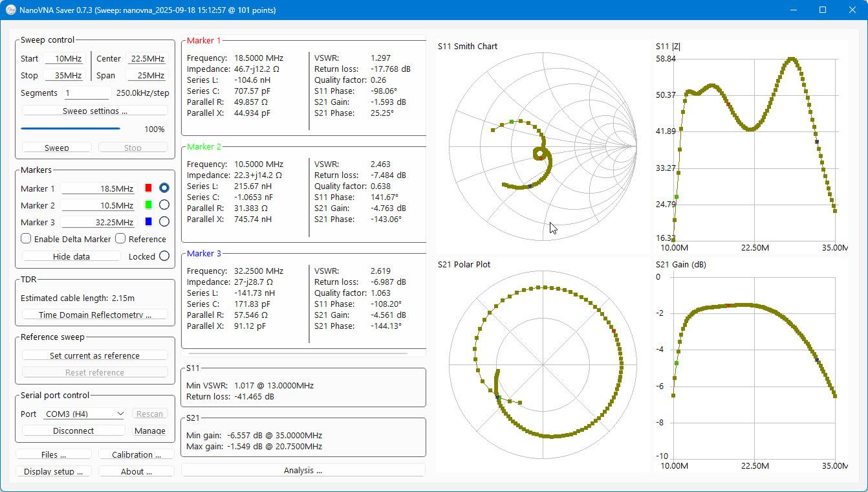Click Marker 2 VSWR value "2.463"
The width and height of the screenshot is (868, 492).
click(x=381, y=164)
